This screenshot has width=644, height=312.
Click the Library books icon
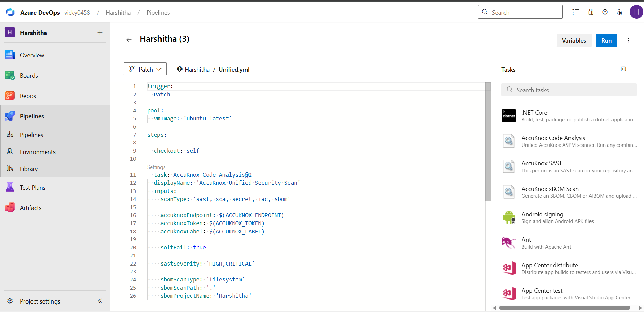pos(10,169)
